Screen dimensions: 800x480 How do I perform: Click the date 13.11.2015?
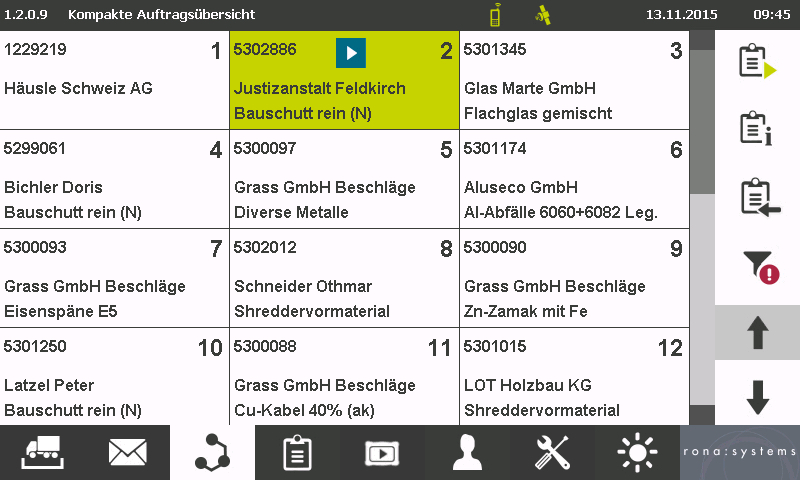(682, 14)
